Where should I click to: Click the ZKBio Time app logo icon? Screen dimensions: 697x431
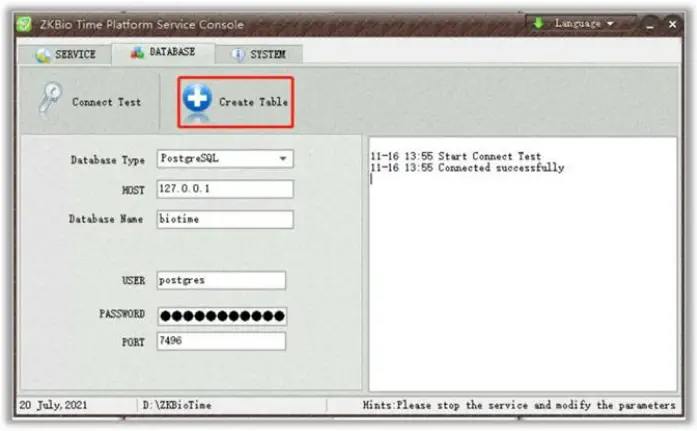(x=24, y=24)
